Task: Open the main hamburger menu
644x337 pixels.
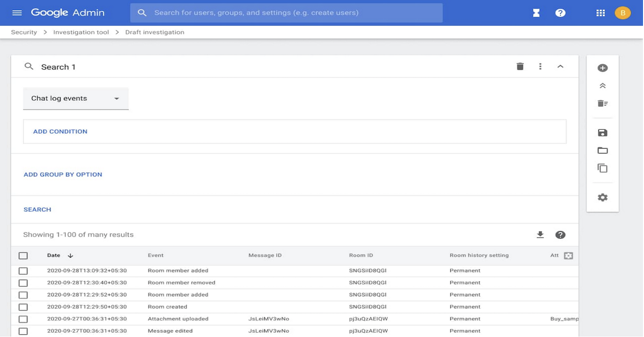Action: click(17, 13)
